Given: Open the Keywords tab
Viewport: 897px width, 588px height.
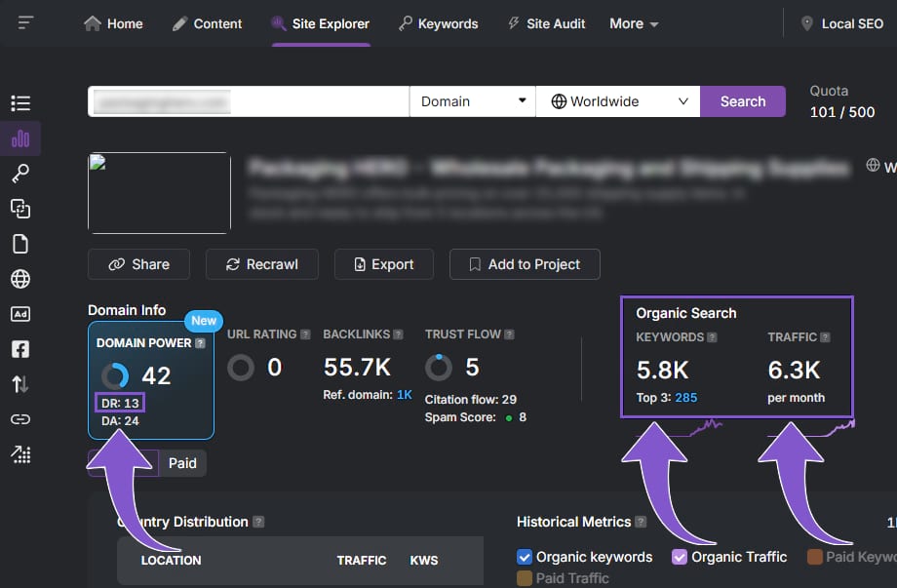Looking at the screenshot, I should pos(438,24).
